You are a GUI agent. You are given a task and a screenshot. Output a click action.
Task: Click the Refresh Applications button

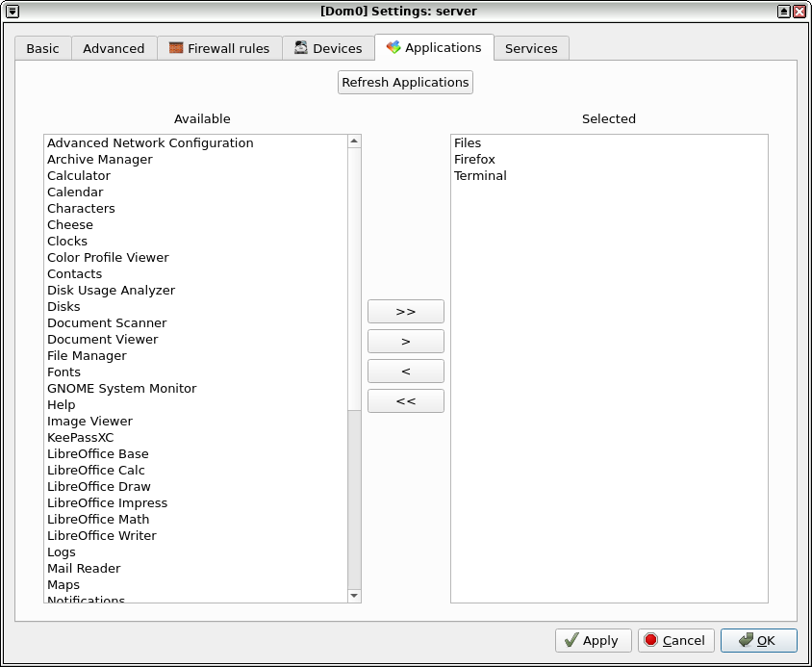(x=405, y=82)
